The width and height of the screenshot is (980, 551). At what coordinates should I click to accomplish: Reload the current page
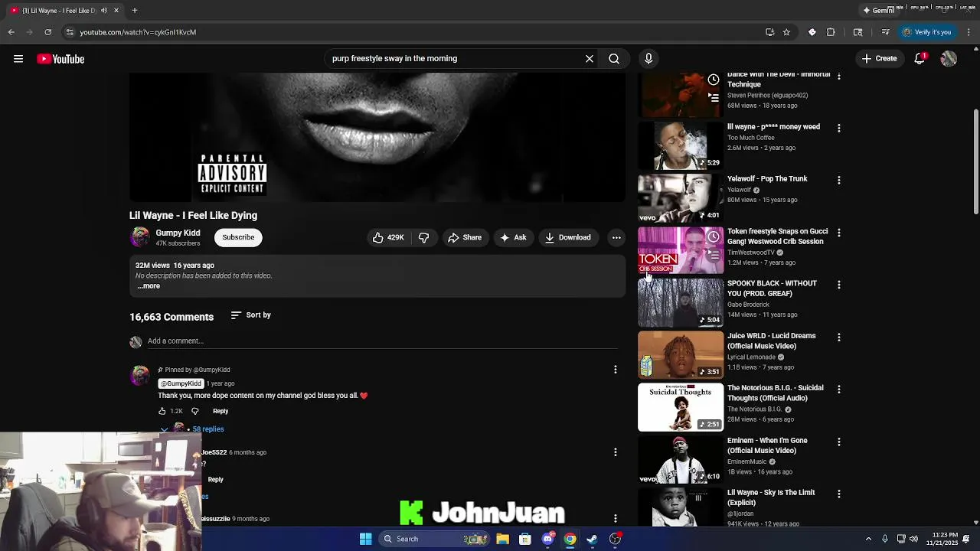(47, 32)
